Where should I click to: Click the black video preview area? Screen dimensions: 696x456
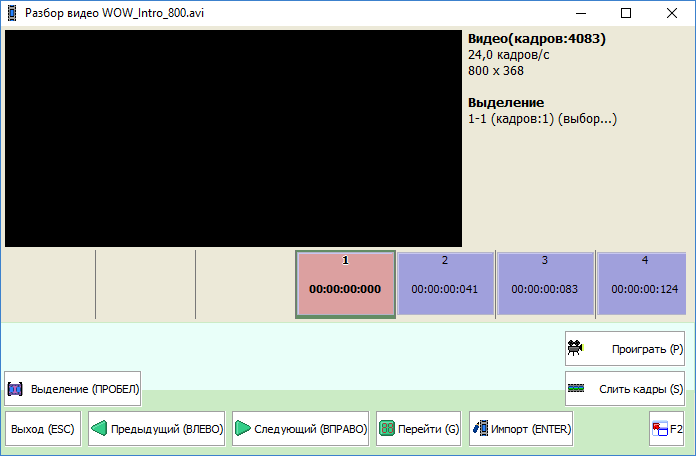[233, 138]
